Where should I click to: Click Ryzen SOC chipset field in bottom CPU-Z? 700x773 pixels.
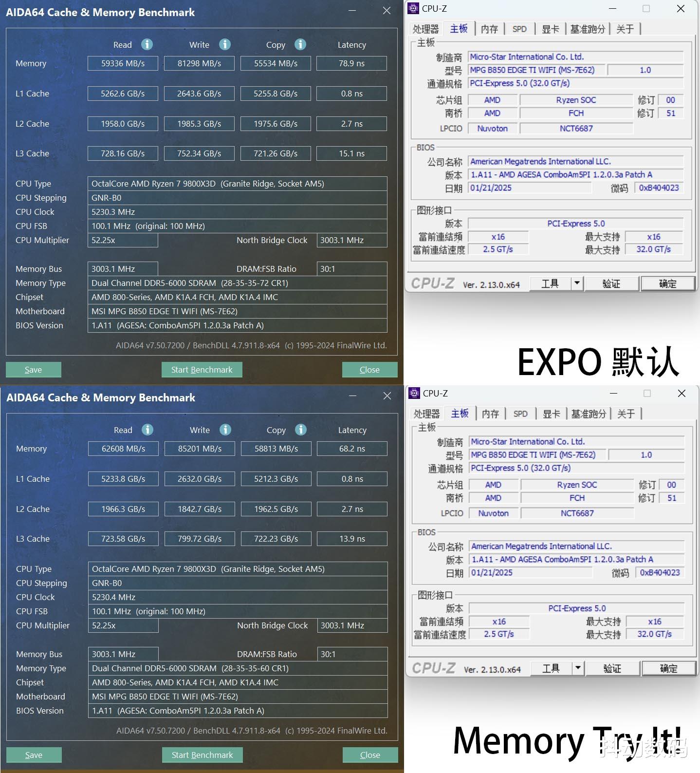(577, 485)
